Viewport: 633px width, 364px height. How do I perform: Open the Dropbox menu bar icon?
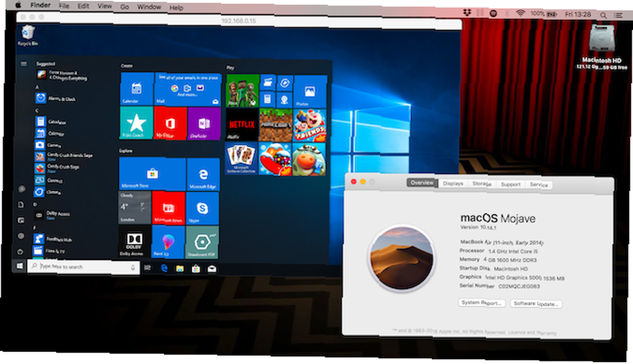tap(467, 13)
